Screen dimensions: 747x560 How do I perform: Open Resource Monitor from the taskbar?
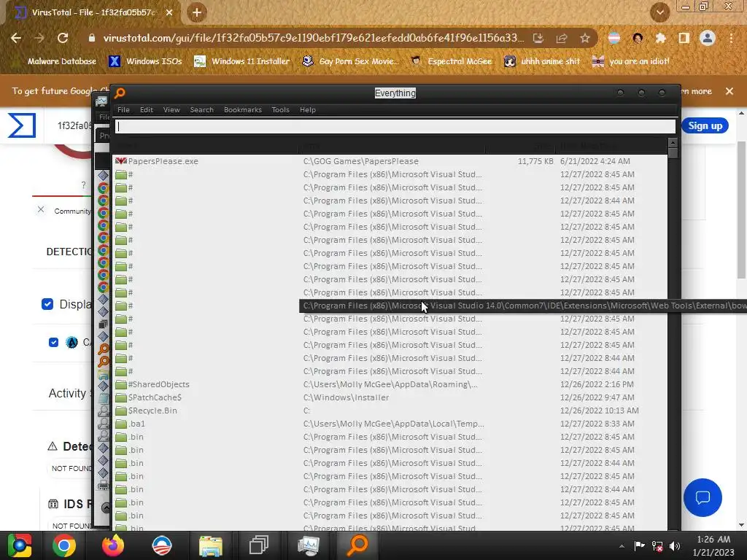[309, 545]
